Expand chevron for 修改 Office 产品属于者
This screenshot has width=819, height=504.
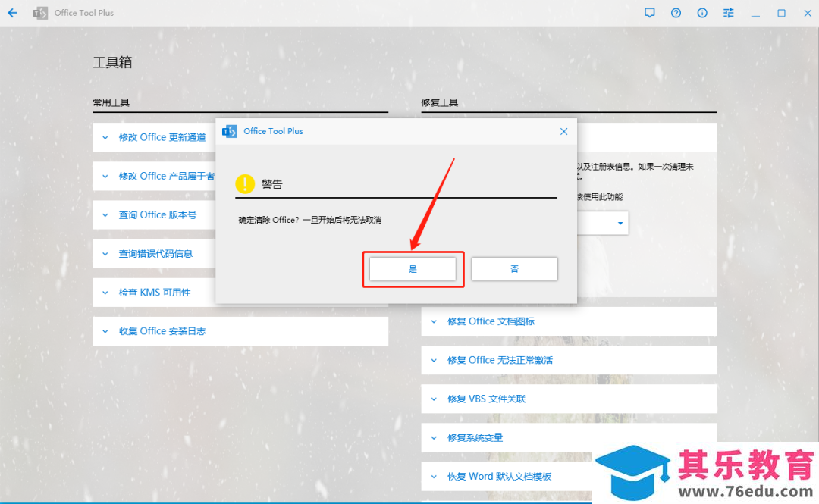(x=105, y=177)
